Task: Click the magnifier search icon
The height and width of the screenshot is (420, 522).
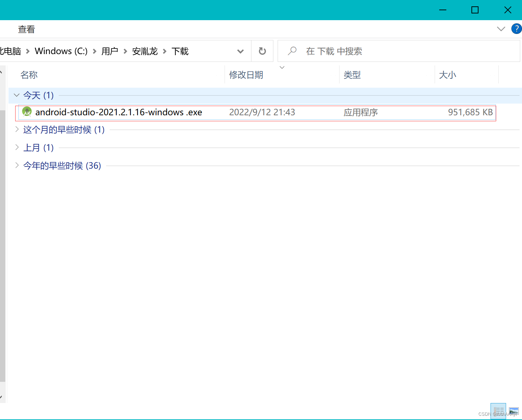Action: pyautogui.click(x=292, y=51)
